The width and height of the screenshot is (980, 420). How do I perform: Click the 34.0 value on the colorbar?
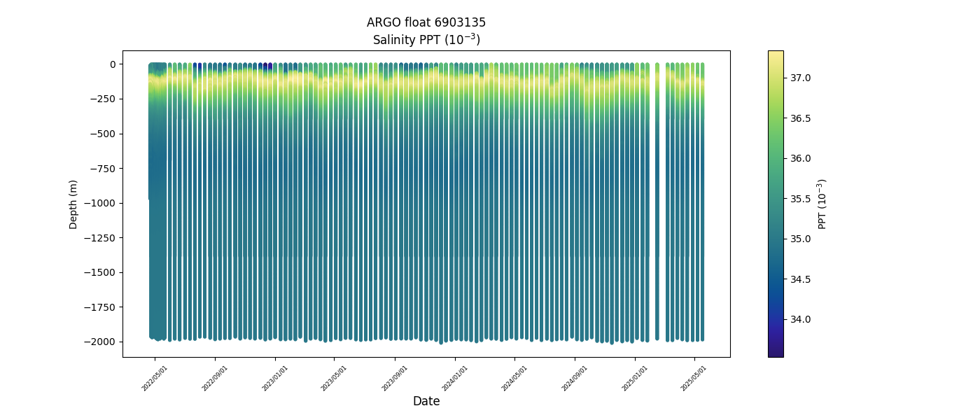(800, 319)
